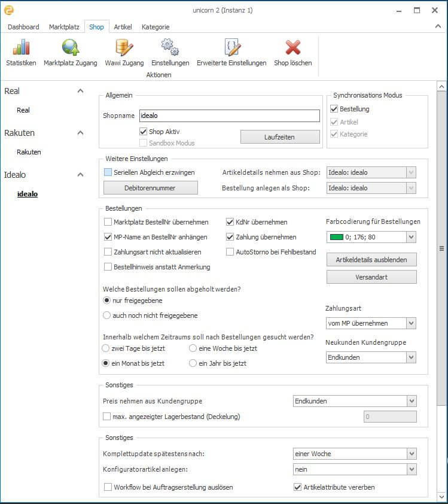Uncheck MP-Name an BestellNr anhängen
This screenshot has height=504, width=448.
[x=108, y=237]
